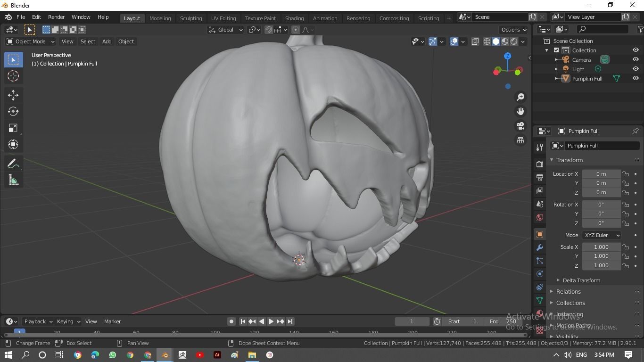
Task: Switch to rendered viewport shading
Action: pos(514,41)
